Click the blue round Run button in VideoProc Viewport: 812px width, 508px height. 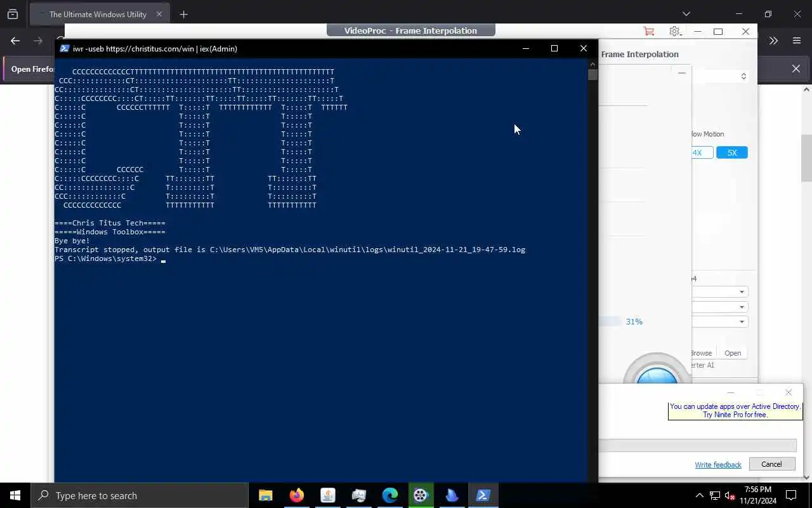(x=657, y=375)
